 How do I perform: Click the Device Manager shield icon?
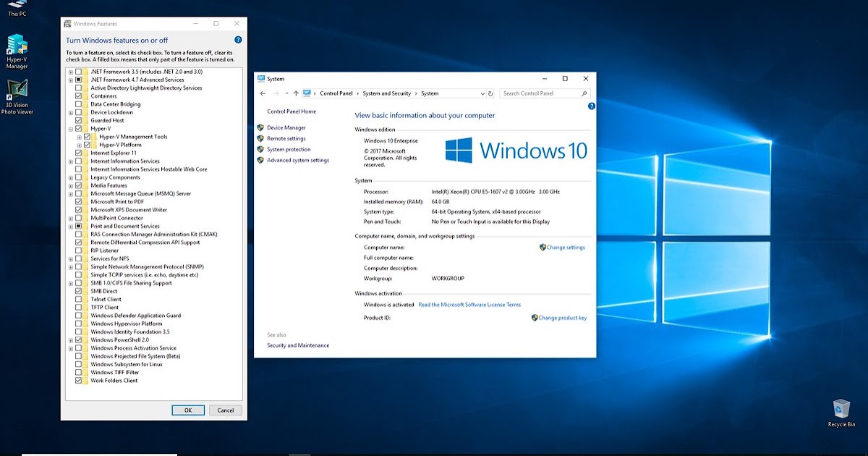click(x=261, y=127)
